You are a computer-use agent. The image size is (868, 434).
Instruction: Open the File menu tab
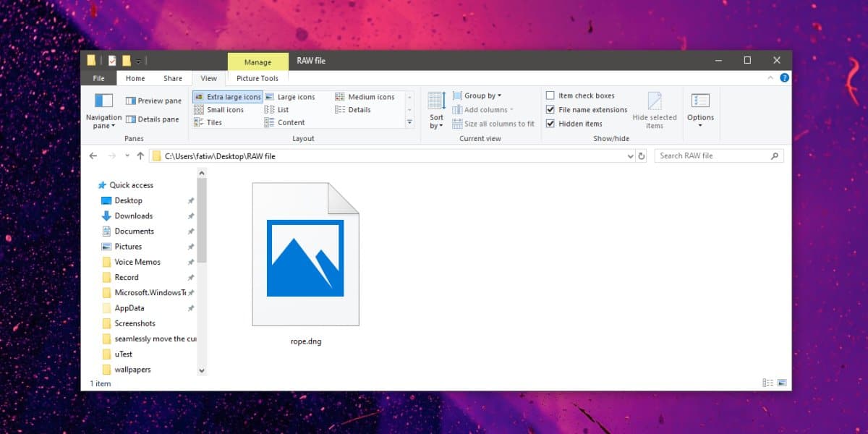99,78
